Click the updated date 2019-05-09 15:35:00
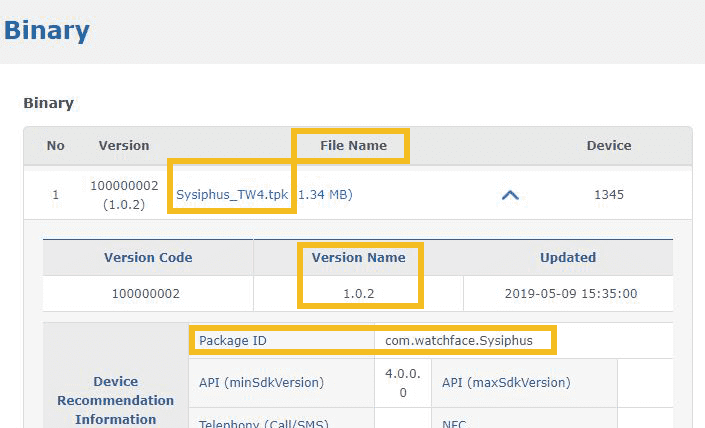Viewport: 705px width, 428px height. tap(568, 294)
